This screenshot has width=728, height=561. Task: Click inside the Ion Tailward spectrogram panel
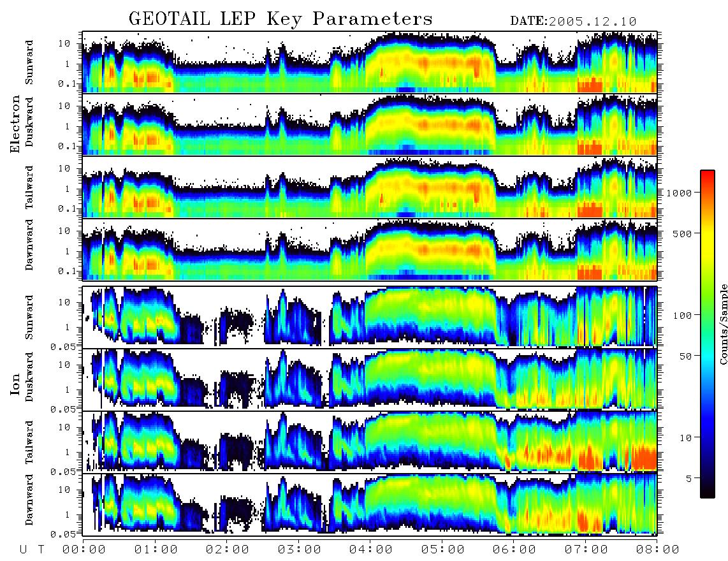(x=370, y=442)
